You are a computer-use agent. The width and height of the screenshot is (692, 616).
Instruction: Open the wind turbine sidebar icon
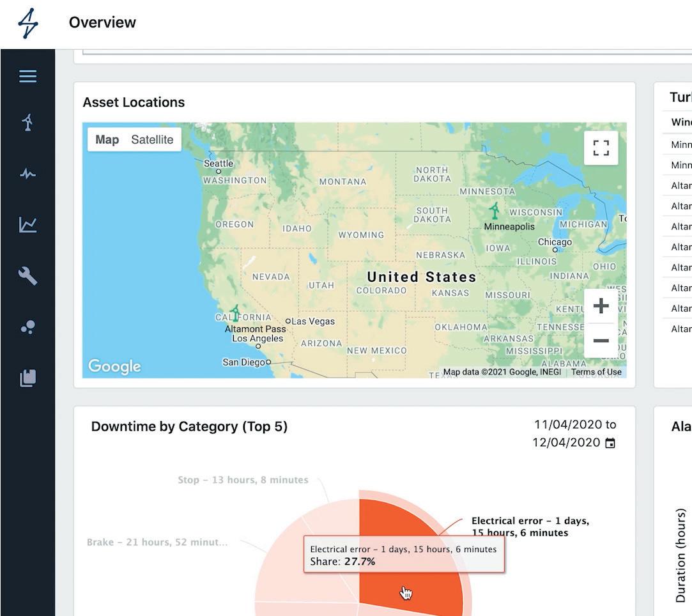pyautogui.click(x=27, y=122)
